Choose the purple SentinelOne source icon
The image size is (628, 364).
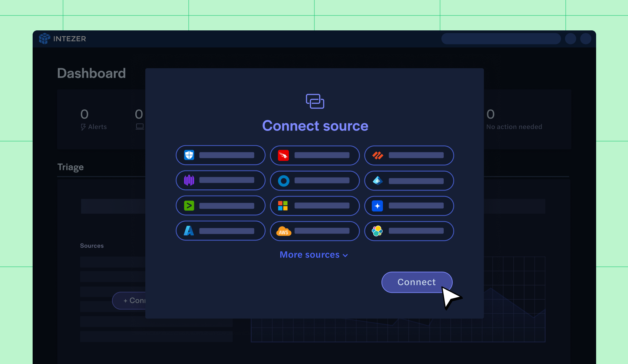click(189, 181)
